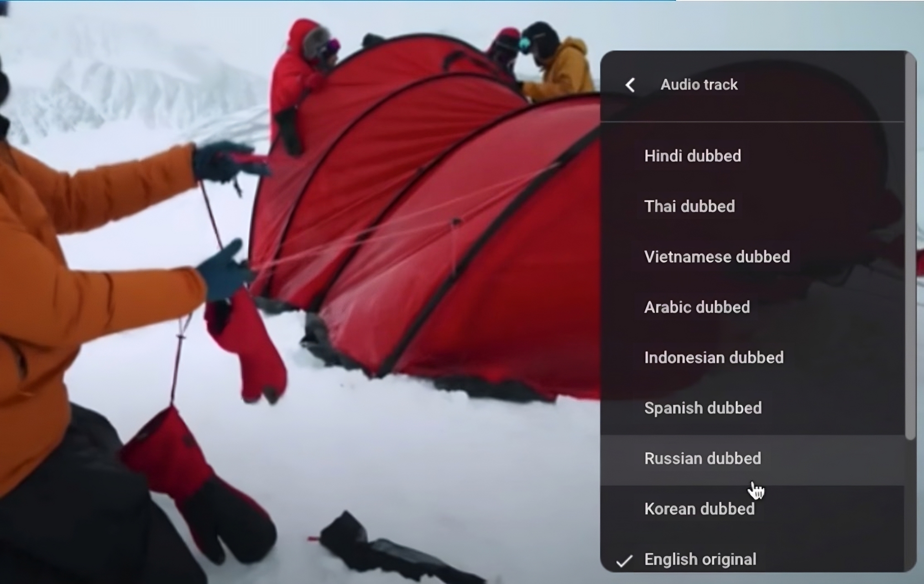Check the English original checkmark

pos(622,559)
